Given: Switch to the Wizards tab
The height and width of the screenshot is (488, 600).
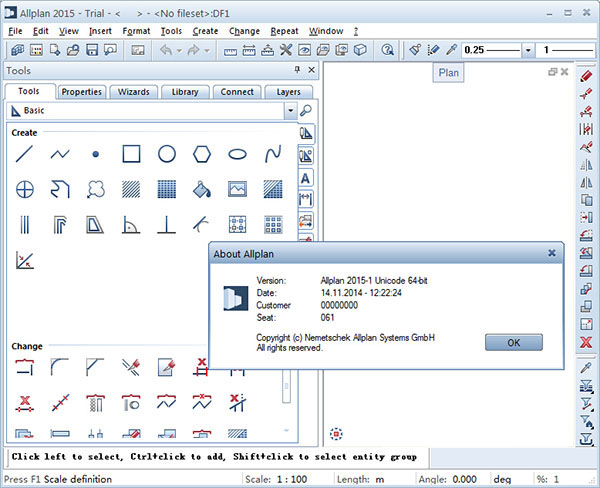Looking at the screenshot, I should [x=134, y=92].
